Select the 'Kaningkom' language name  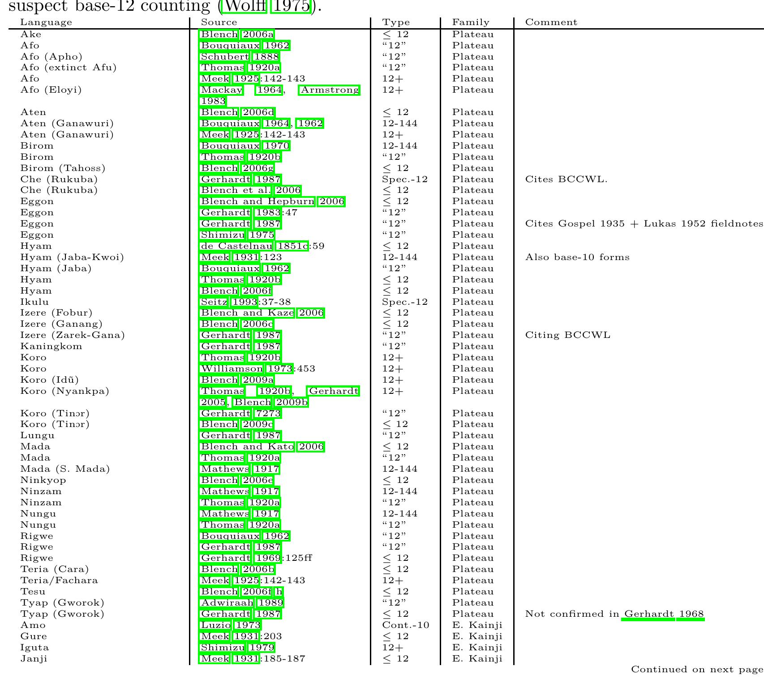tap(52, 346)
